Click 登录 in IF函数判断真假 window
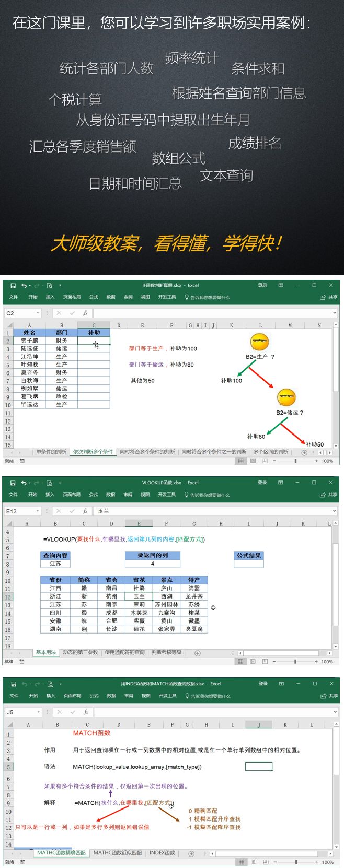The width and height of the screenshot is (344, 868). click(262, 285)
